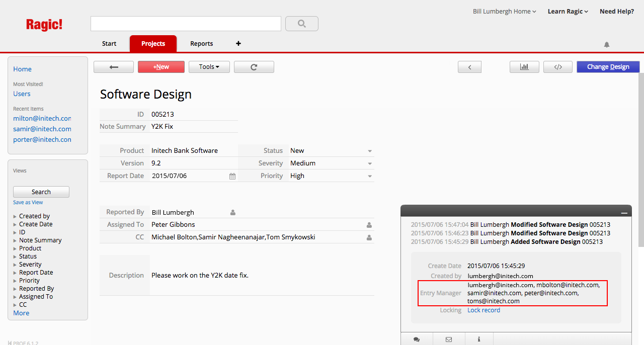The image size is (644, 345).
Task: Click the user icon beside Reported By
Action: coord(233,213)
